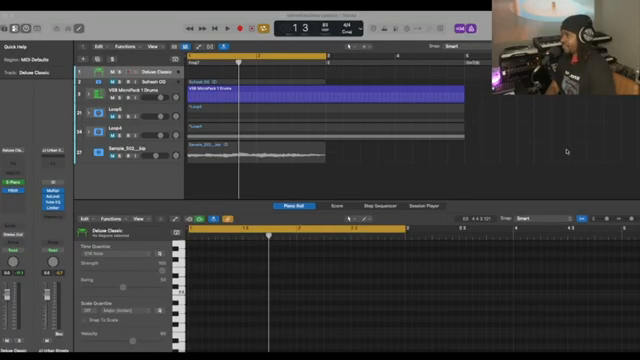Open the Smart Controls knob icon

coord(57,29)
